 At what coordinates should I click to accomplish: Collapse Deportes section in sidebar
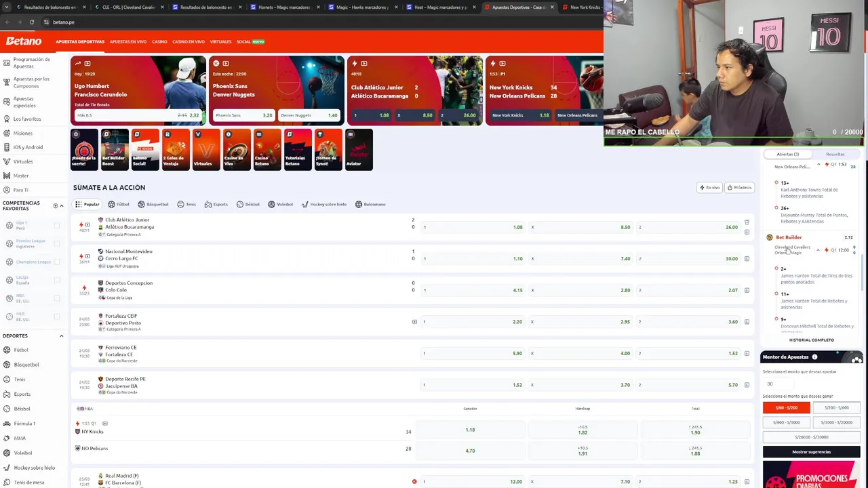(62, 335)
